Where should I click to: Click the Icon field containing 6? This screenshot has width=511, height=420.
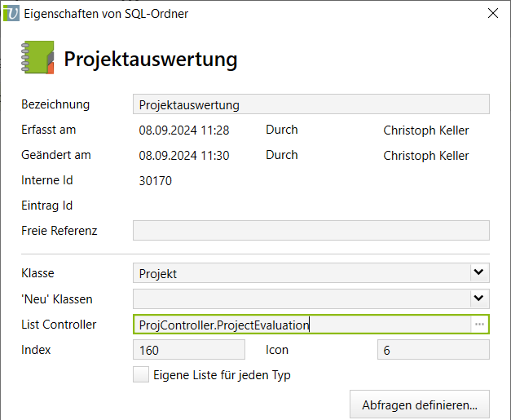point(433,350)
